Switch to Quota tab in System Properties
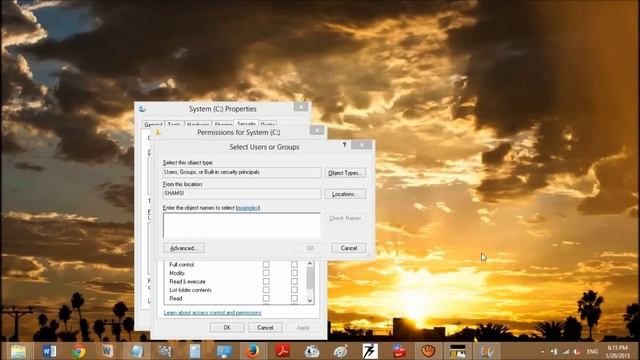This screenshot has width=640, height=360. tap(267, 124)
